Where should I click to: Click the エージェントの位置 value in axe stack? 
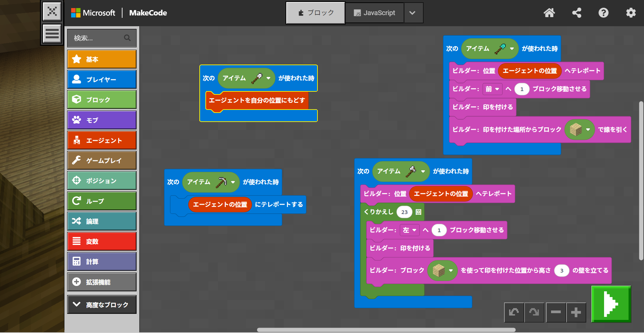[441, 194]
